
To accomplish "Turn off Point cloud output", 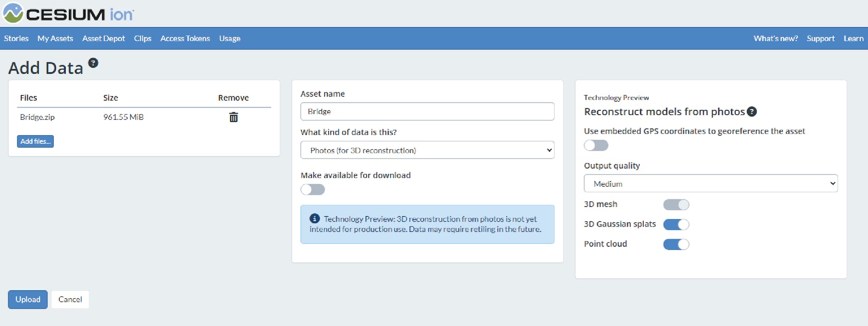I will click(676, 244).
